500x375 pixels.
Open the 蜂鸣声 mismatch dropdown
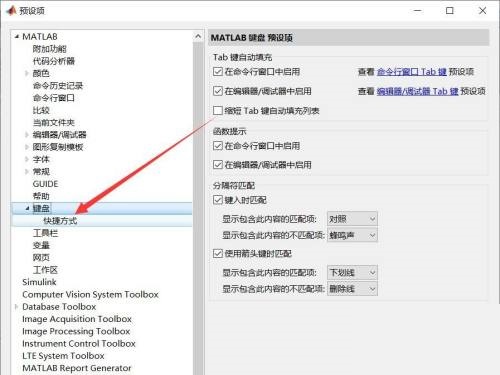[352, 235]
